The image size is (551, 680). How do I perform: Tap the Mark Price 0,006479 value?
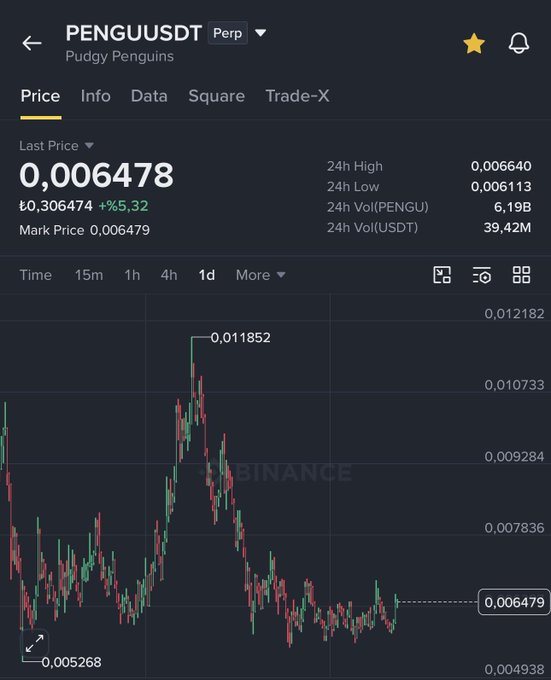point(120,230)
